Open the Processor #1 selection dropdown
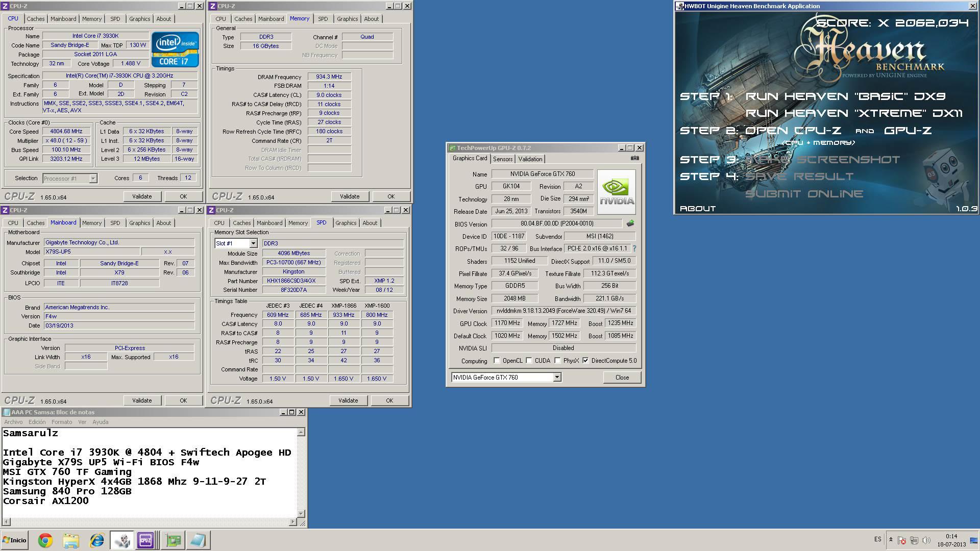 (93, 179)
